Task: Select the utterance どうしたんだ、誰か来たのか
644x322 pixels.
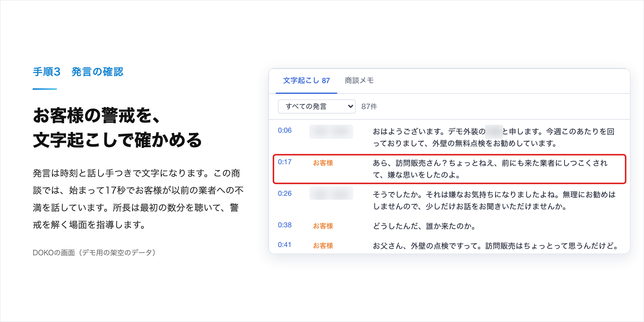Action: (424, 226)
